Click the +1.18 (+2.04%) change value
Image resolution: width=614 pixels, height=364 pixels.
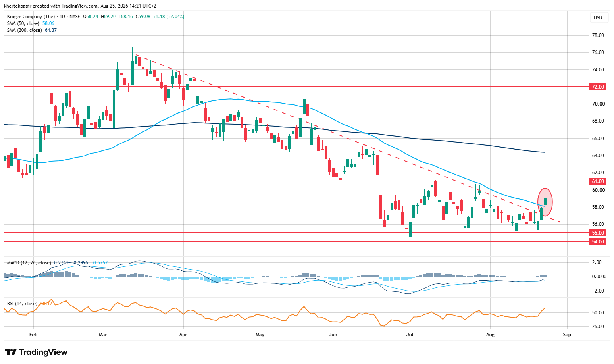tap(169, 17)
